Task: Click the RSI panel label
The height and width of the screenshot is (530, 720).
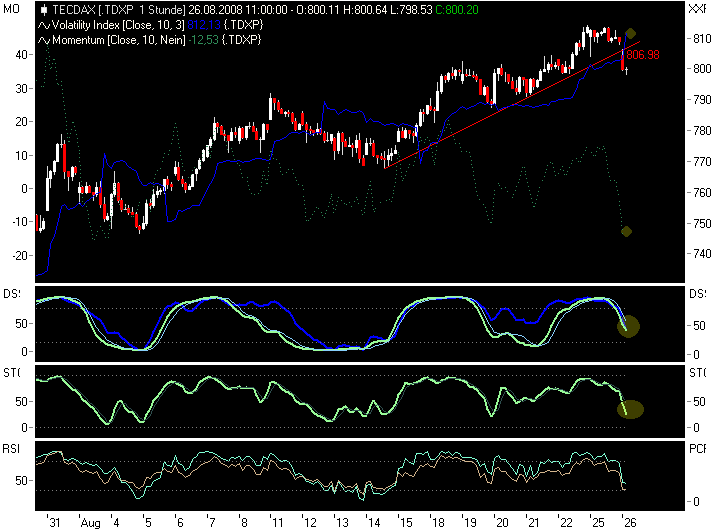Action: tap(11, 448)
